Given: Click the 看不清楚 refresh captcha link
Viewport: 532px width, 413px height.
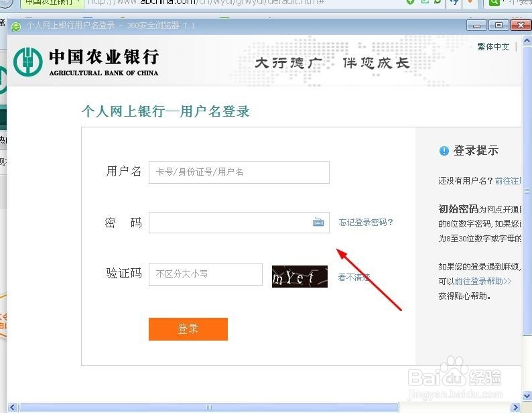Looking at the screenshot, I should point(354,277).
